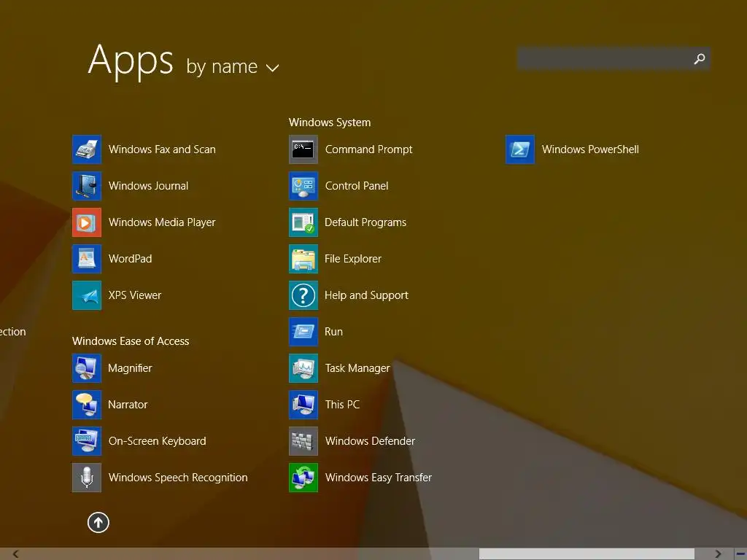Open the Windows Speech Recognition microphone icon
The image size is (747, 560).
87,478
